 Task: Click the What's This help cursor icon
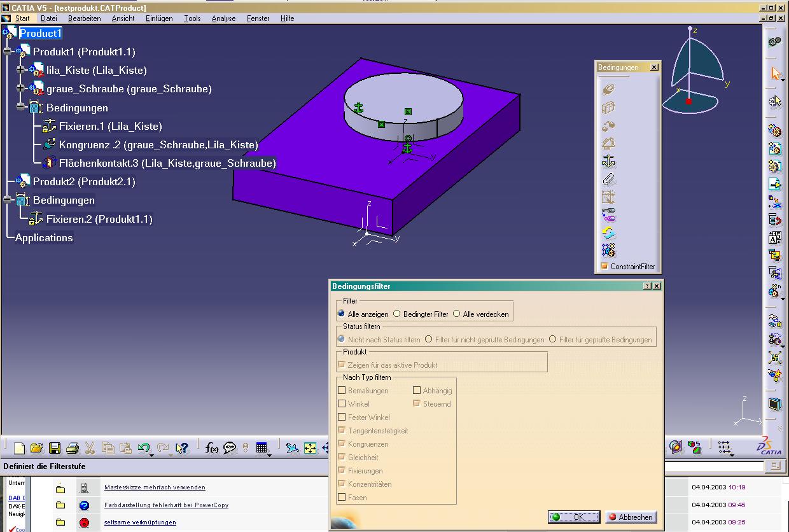(181, 448)
